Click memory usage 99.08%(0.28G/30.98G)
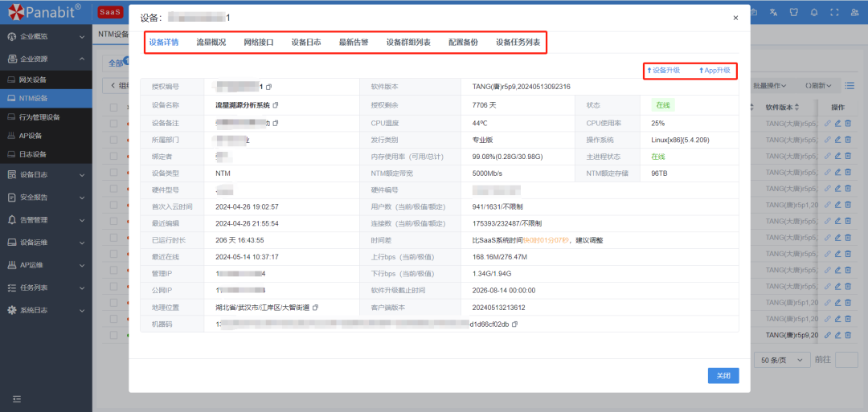 click(508, 157)
